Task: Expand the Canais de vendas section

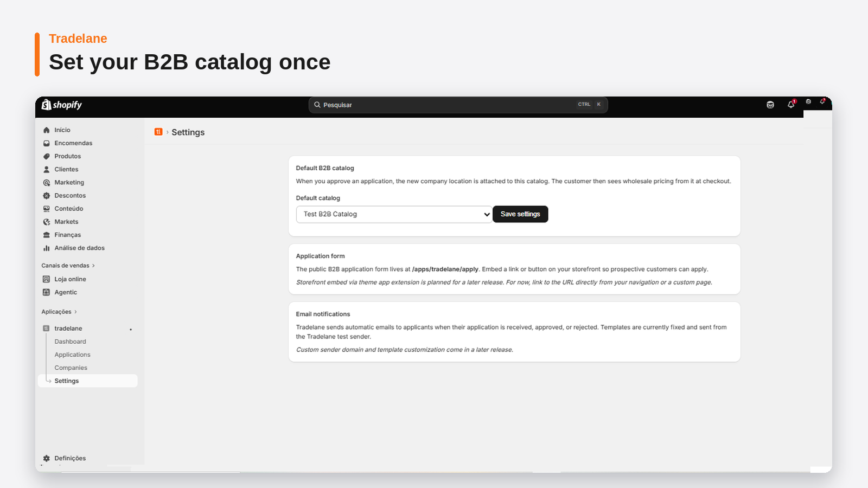Action: tap(68, 266)
